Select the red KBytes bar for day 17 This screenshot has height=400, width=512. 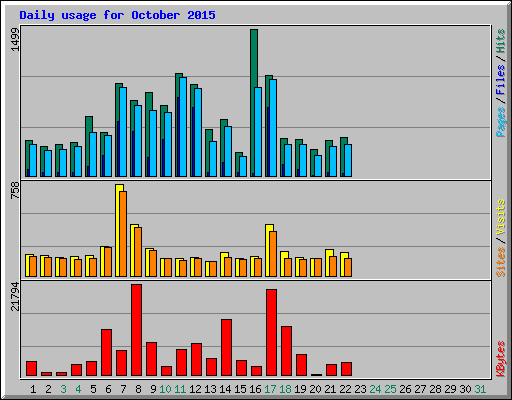point(271,333)
